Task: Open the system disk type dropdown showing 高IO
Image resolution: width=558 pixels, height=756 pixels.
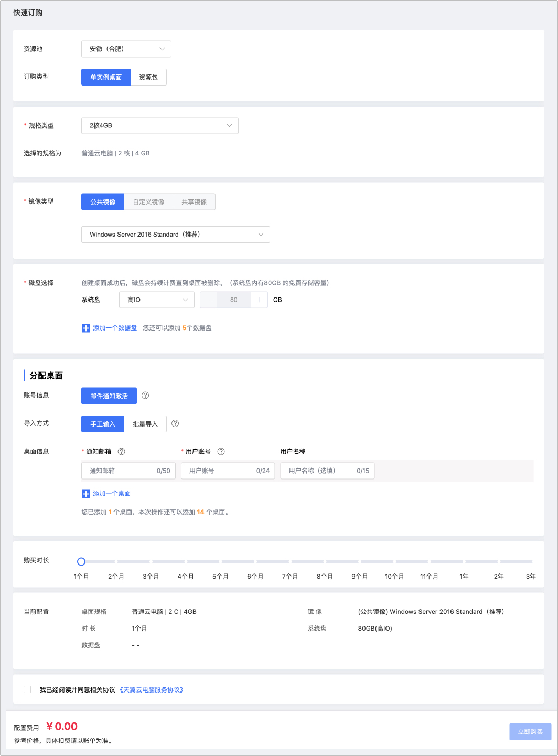Action: tap(156, 300)
